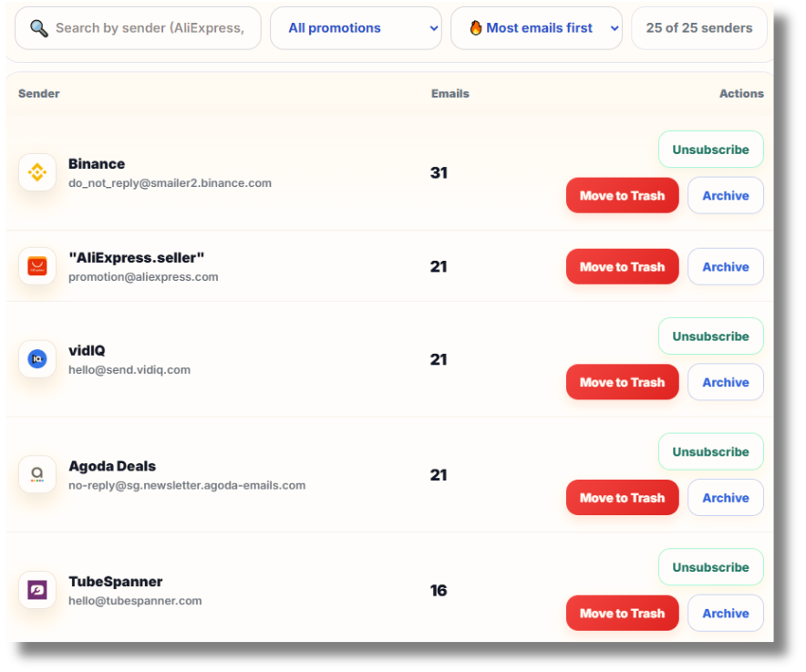The width and height of the screenshot is (806, 672).
Task: Unsubscribe from Agoda Deals
Action: click(x=710, y=451)
